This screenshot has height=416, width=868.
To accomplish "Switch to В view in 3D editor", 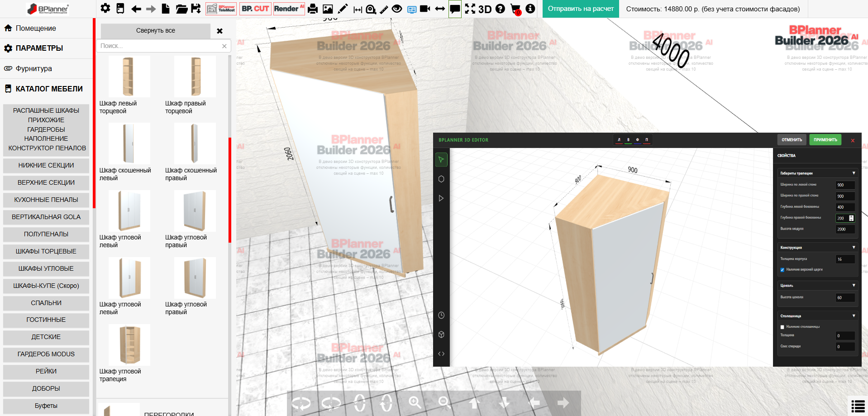I will [x=628, y=140].
